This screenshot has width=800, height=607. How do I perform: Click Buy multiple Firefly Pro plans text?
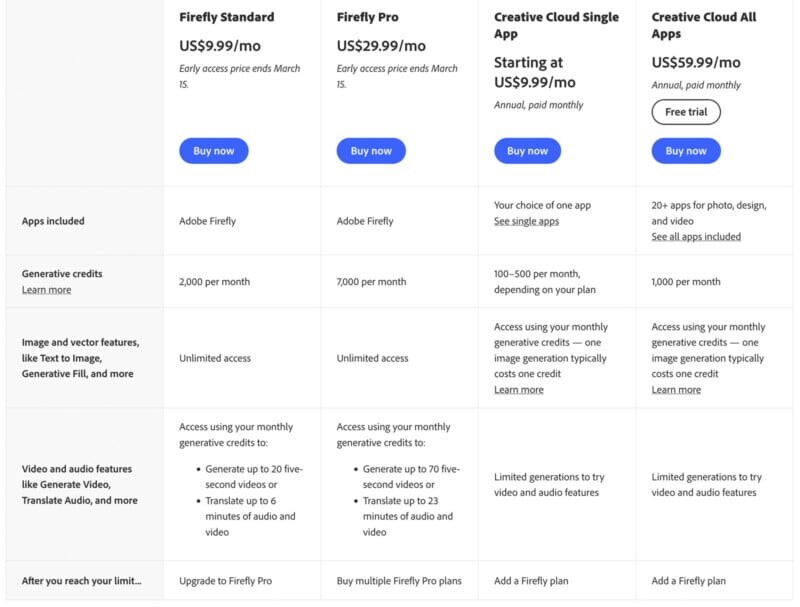coord(397,581)
